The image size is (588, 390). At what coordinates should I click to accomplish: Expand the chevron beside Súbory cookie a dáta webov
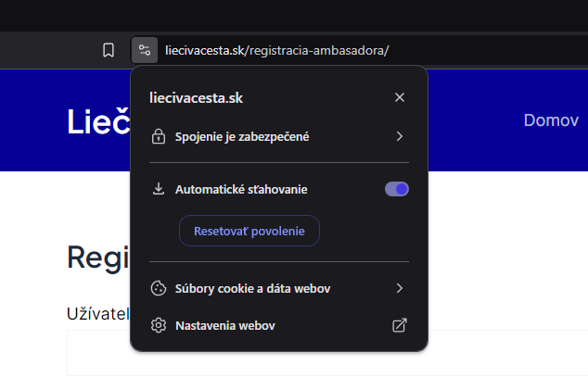coord(400,288)
